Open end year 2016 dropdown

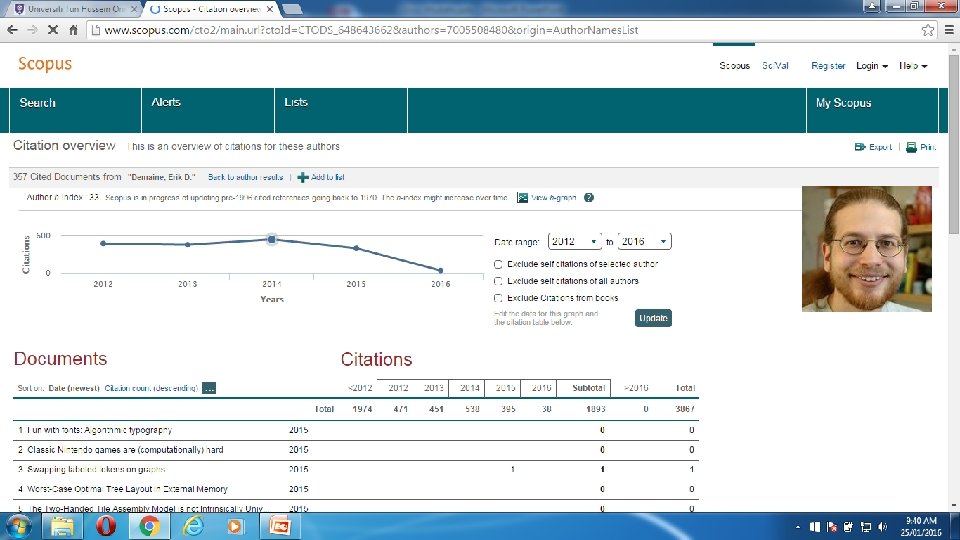click(x=645, y=241)
